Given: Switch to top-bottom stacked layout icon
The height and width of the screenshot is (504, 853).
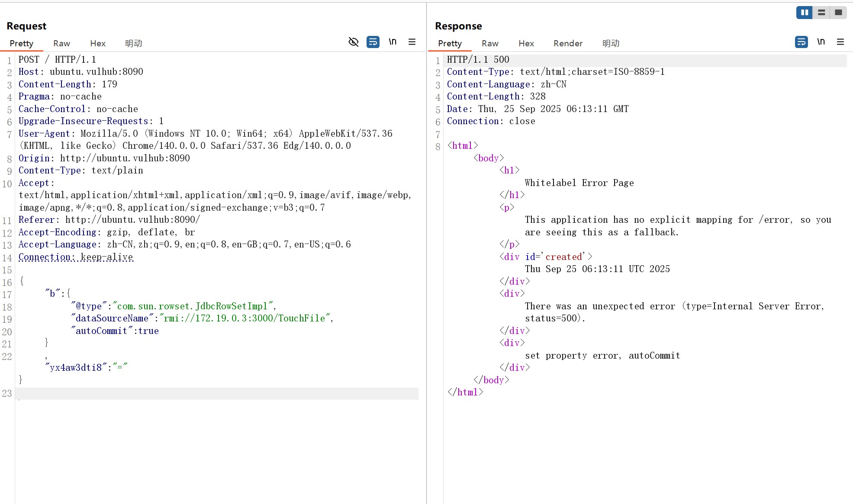Looking at the screenshot, I should (821, 13).
